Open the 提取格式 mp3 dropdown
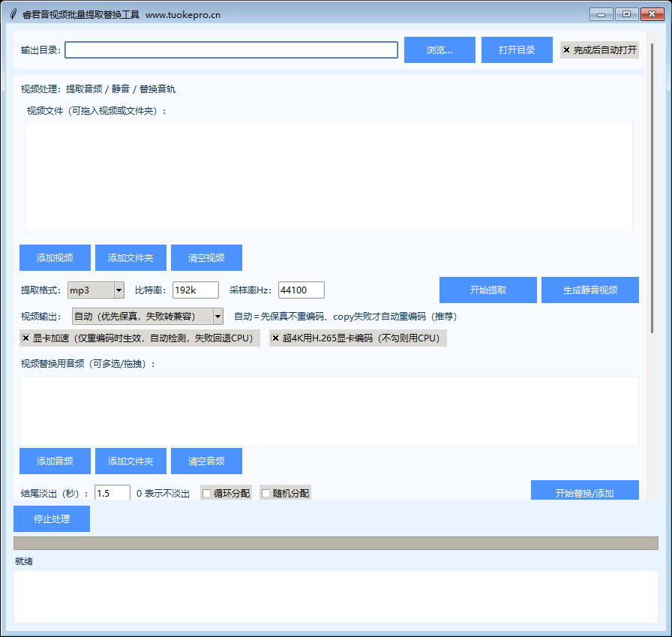The width and height of the screenshot is (672, 637). 96,290
